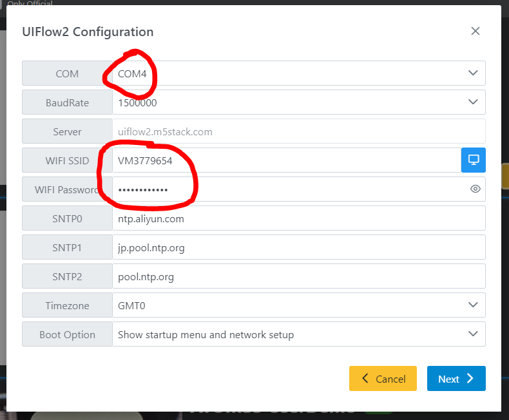
Task: Click the Boot Option label
Action: coord(67,334)
